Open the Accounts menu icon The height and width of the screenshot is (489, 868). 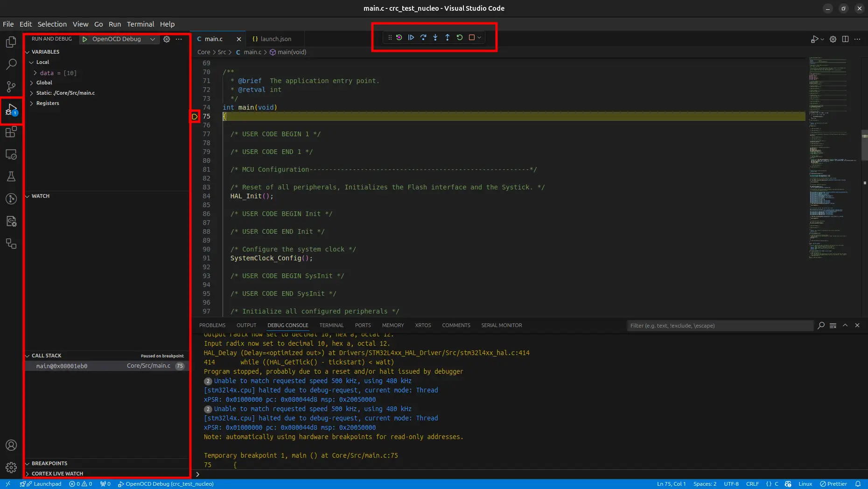pos(11,445)
